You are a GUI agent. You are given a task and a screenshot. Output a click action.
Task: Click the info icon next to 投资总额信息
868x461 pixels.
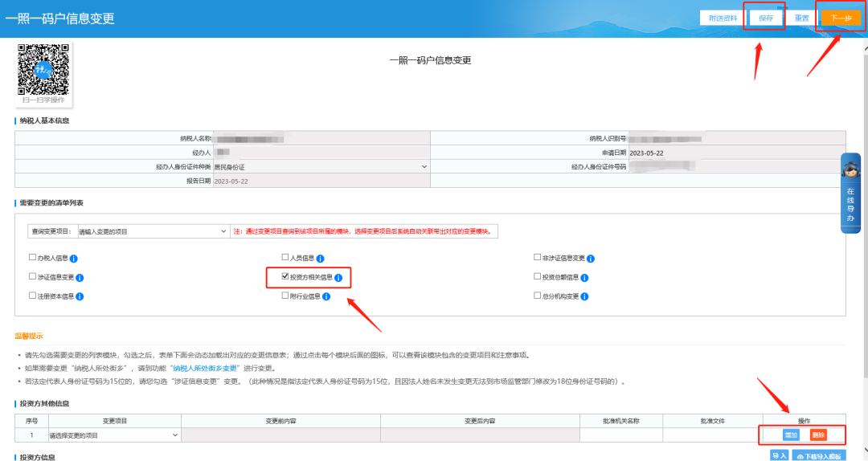(584, 278)
